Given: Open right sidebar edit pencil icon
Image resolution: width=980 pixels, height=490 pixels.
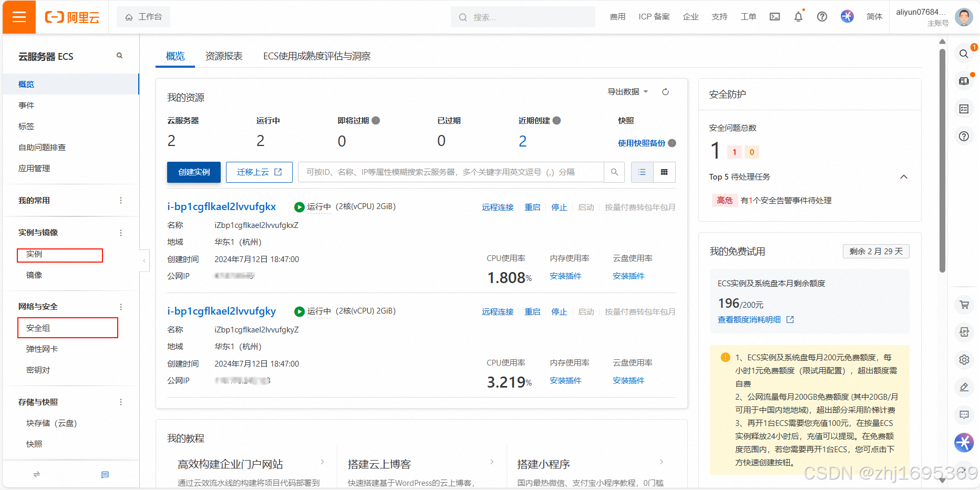Looking at the screenshot, I should click(964, 387).
